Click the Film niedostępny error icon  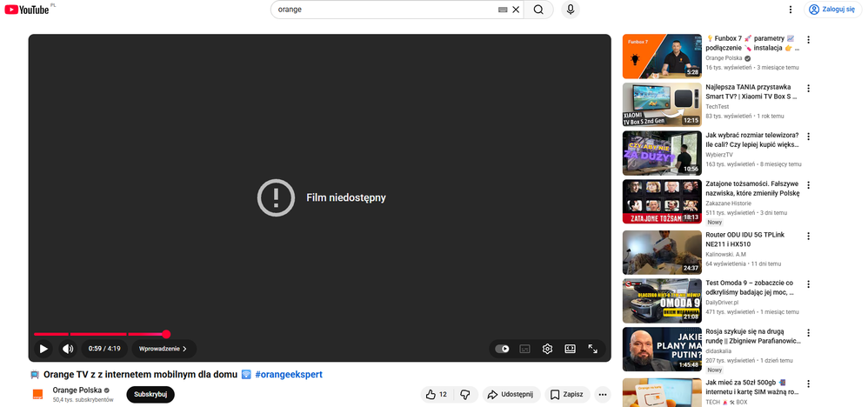point(276,197)
